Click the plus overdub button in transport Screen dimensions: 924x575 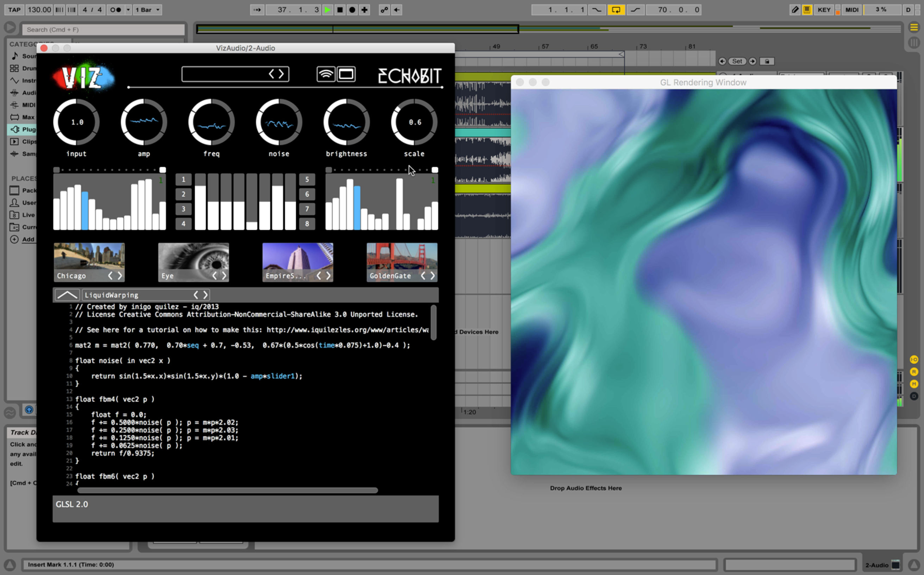tap(364, 10)
